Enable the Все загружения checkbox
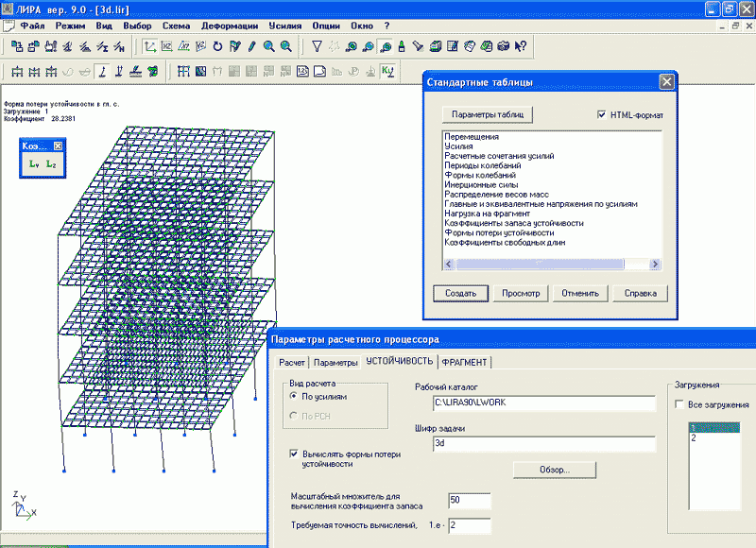Screen dimensions: 756x548 679,404
